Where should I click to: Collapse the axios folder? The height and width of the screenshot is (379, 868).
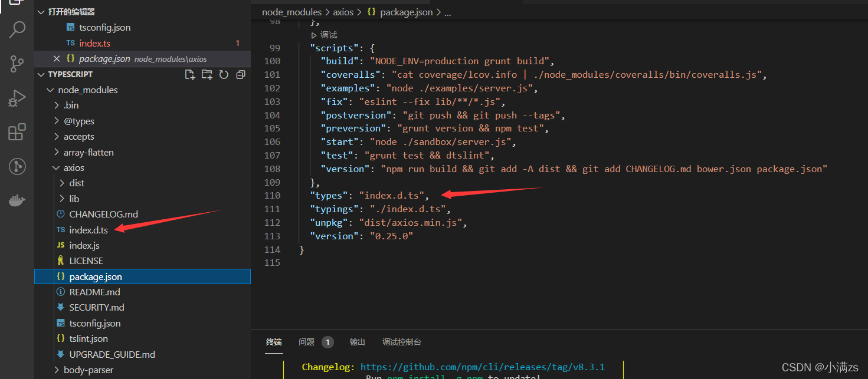point(57,167)
